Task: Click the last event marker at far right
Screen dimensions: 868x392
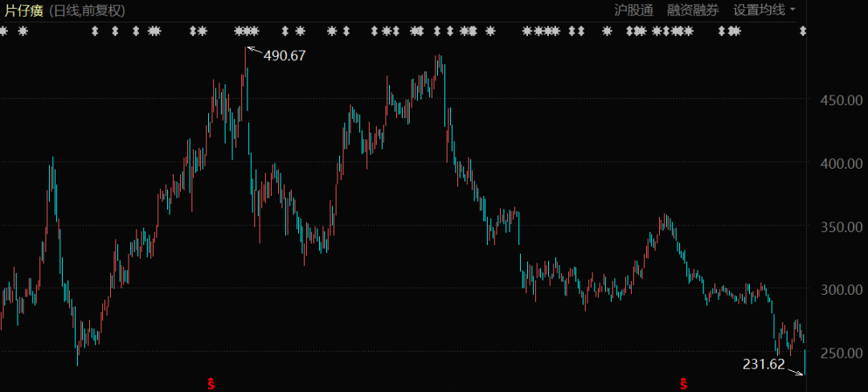Action: pos(802,31)
